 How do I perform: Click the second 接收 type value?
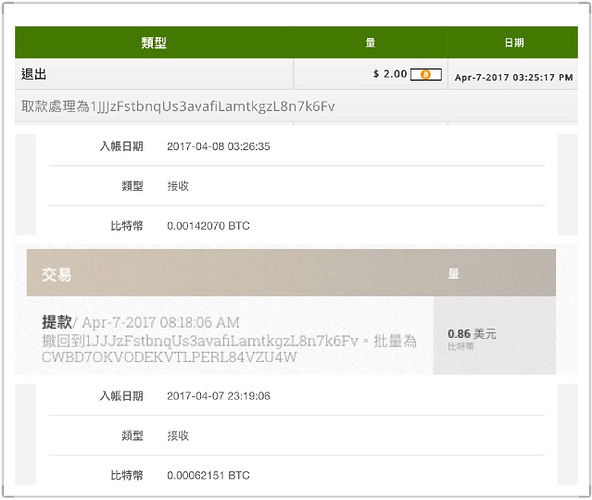point(178,436)
